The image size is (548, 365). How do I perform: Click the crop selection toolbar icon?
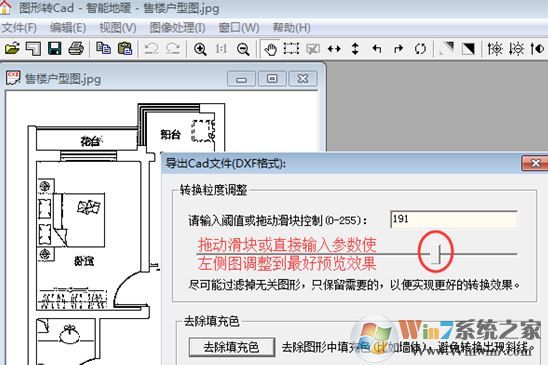[313, 49]
